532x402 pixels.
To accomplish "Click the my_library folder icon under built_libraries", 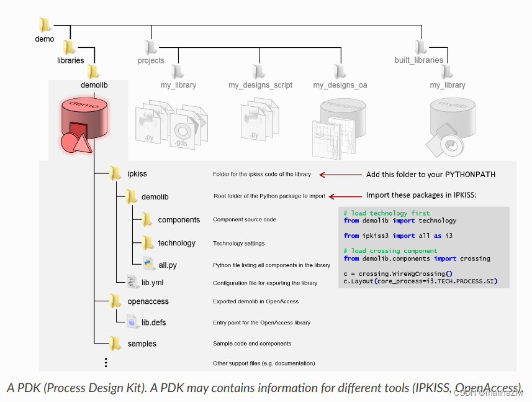I will pyautogui.click(x=446, y=71).
